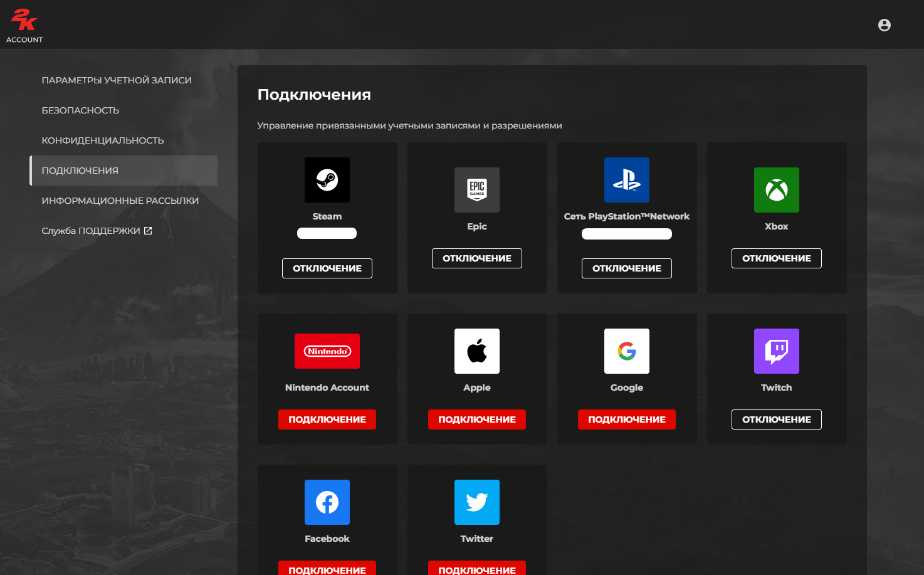Connect Nintendo Account via ПОДКЛЮЧЕНИЕ
Viewport: 924px width, 575px height.
tap(327, 419)
